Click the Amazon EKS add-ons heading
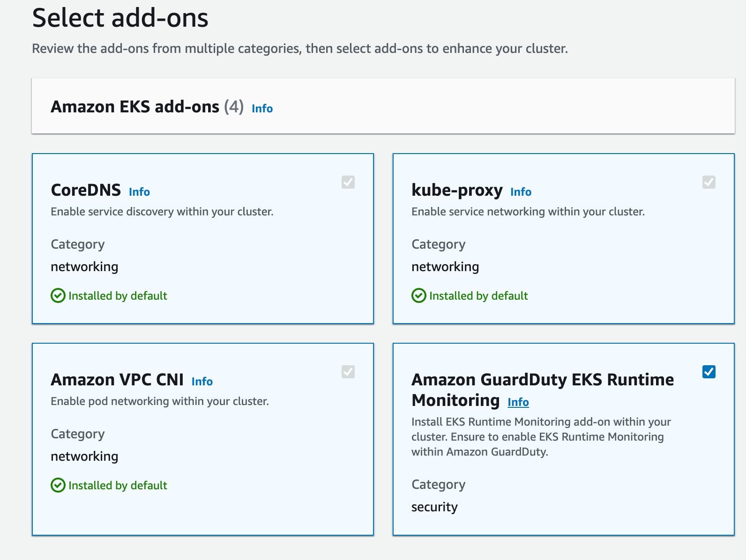 point(135,107)
